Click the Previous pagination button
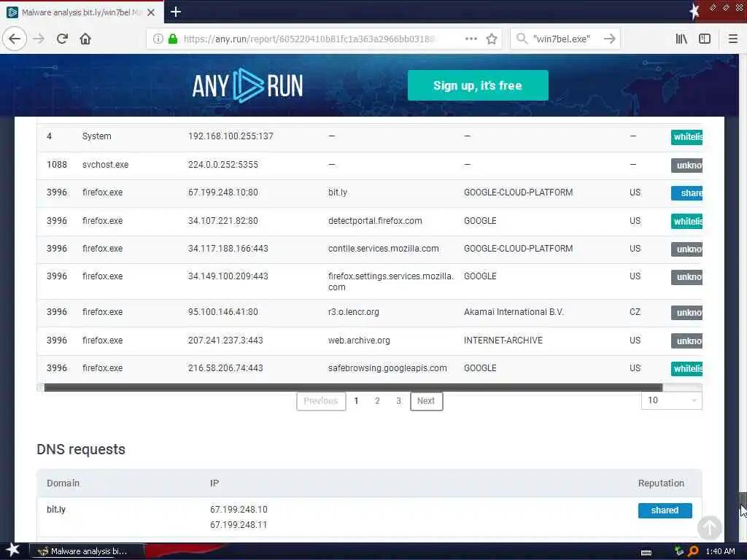The height and width of the screenshot is (560, 747). pos(321,401)
